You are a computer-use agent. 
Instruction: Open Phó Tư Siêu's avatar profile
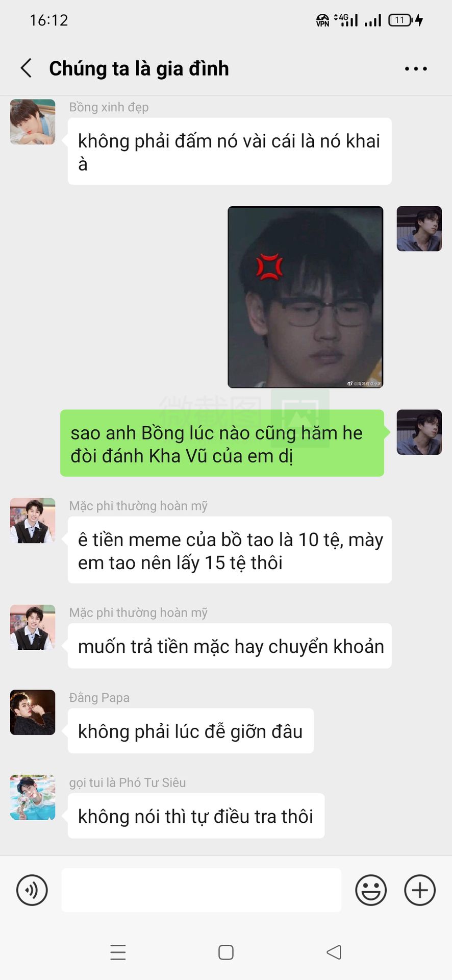33,797
